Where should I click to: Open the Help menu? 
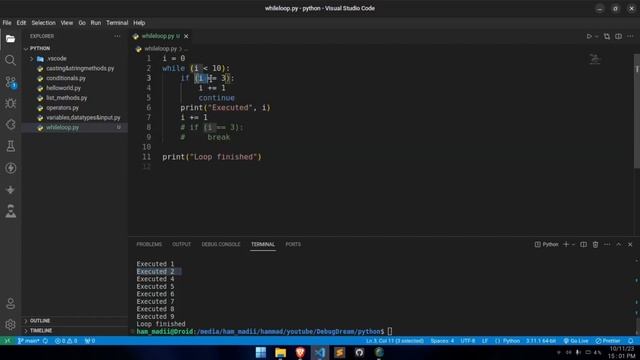[139, 23]
